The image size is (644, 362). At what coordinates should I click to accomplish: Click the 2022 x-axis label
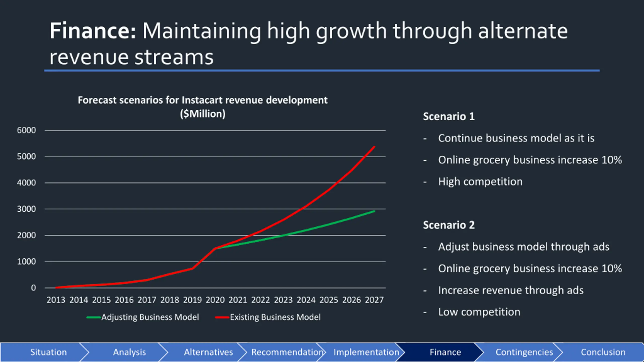tap(261, 300)
